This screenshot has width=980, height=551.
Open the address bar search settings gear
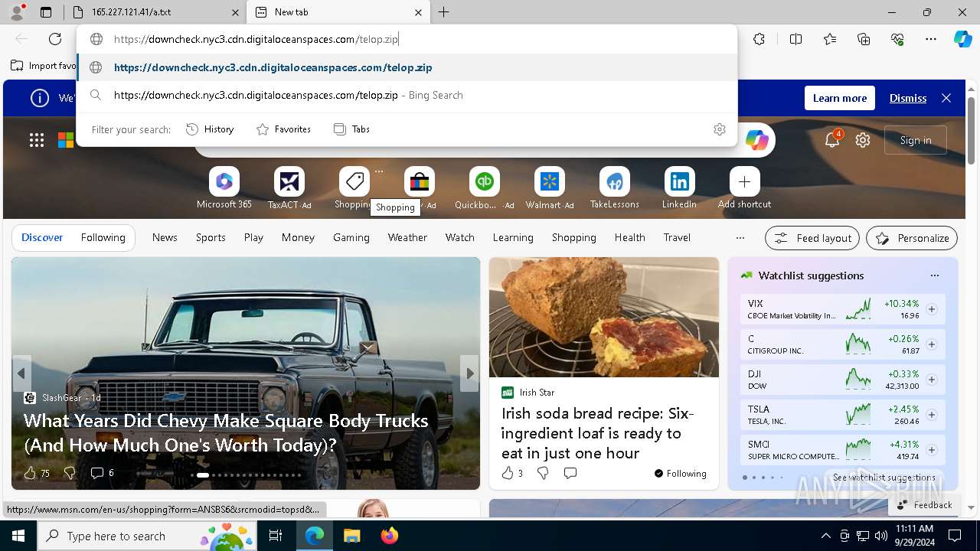[x=719, y=129]
